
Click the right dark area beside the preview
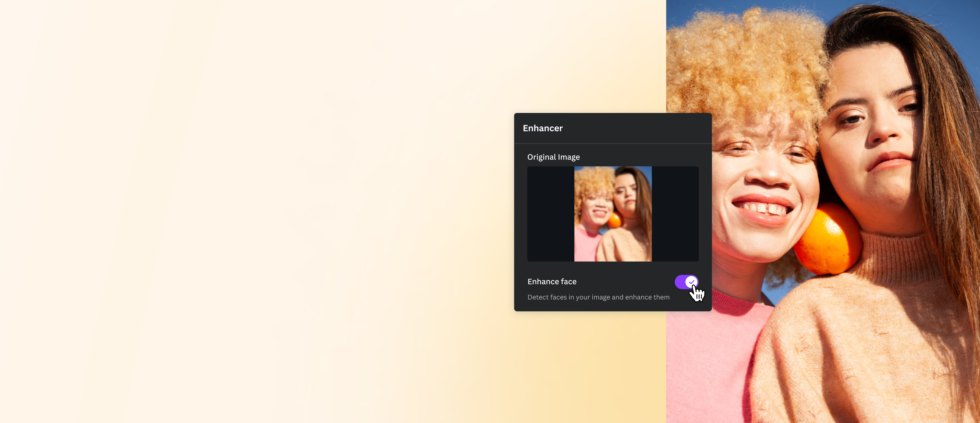(675, 214)
